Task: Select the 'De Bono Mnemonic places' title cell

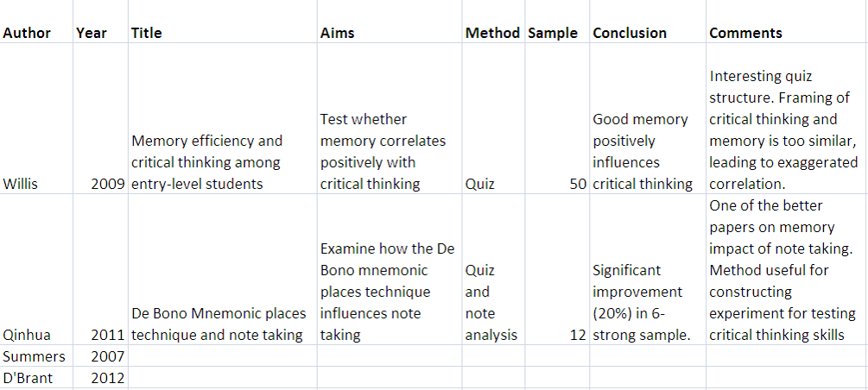Action: coord(216,324)
